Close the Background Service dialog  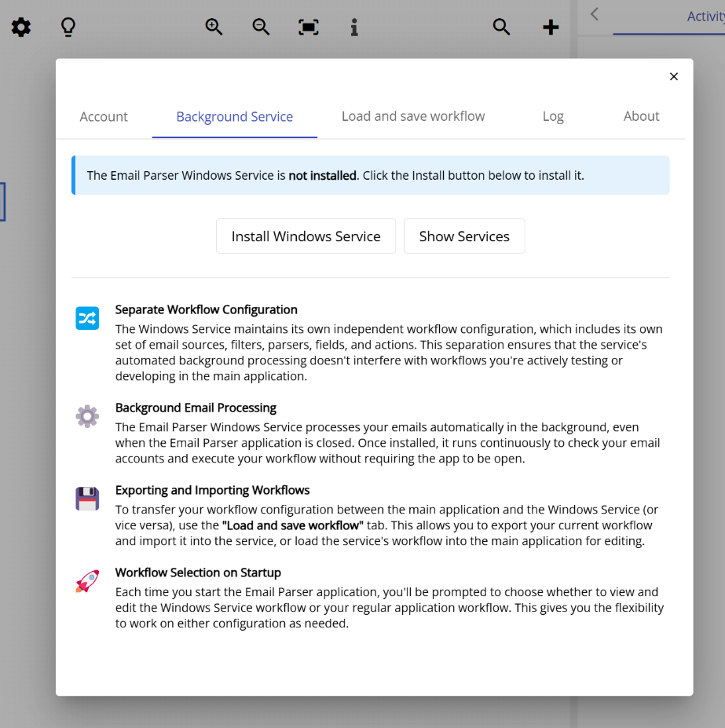674,76
